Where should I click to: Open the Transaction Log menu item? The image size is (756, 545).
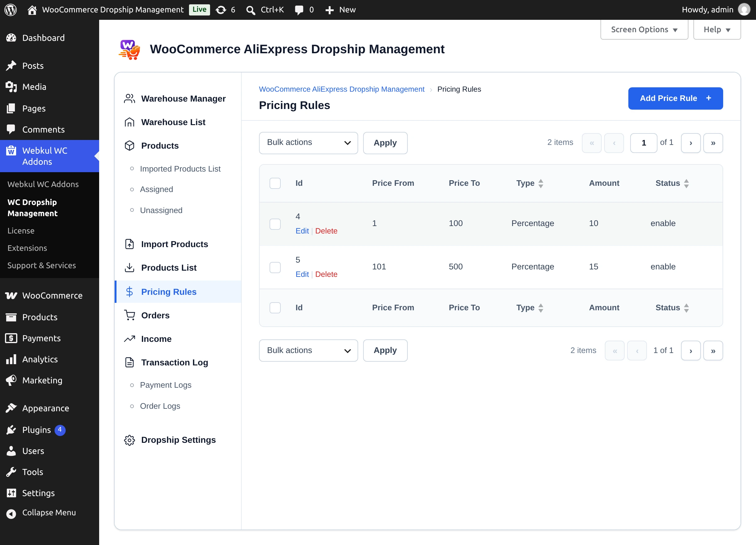(x=178, y=362)
